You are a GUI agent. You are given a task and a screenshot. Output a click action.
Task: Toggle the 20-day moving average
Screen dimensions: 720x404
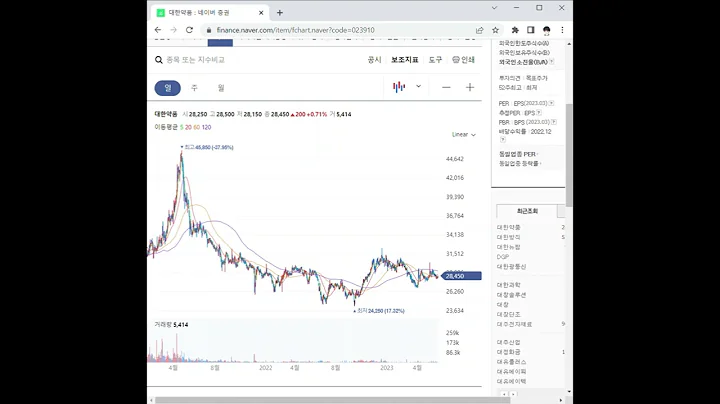click(188, 127)
